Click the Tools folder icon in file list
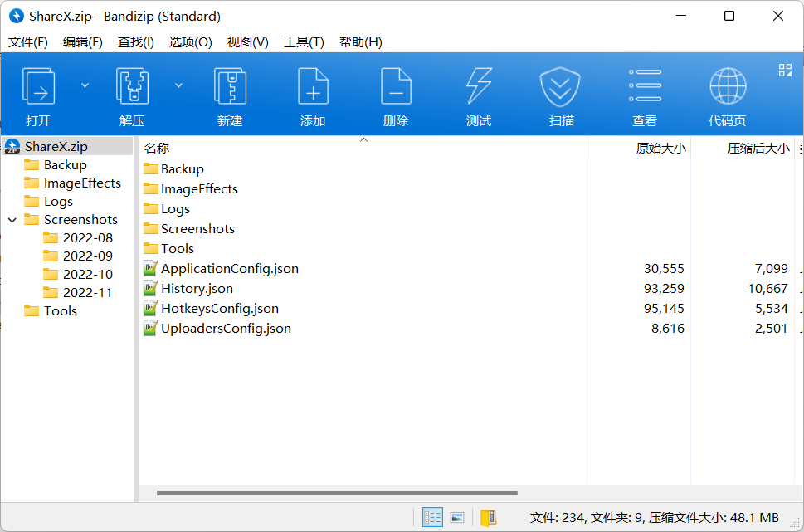 click(151, 248)
